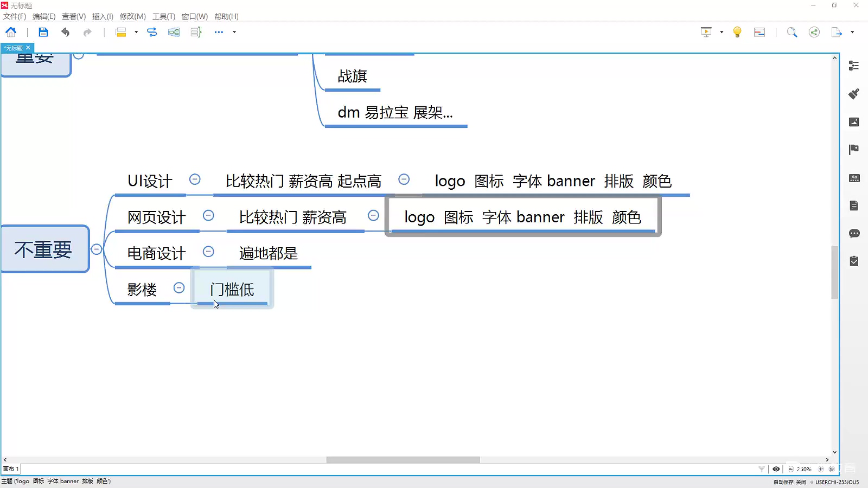Screen dimensions: 868x488
Task: Open dropdown beside the ellipsis icon
Action: (x=234, y=32)
